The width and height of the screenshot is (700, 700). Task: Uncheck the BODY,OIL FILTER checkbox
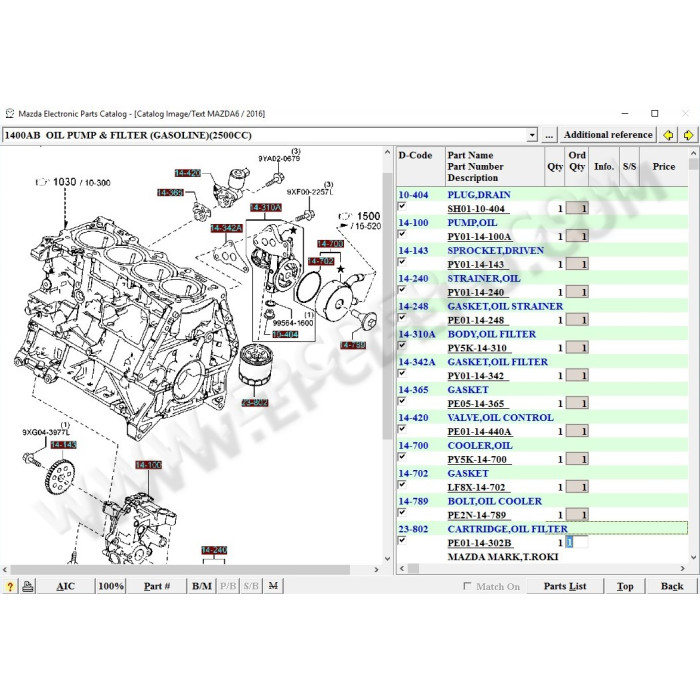402,345
